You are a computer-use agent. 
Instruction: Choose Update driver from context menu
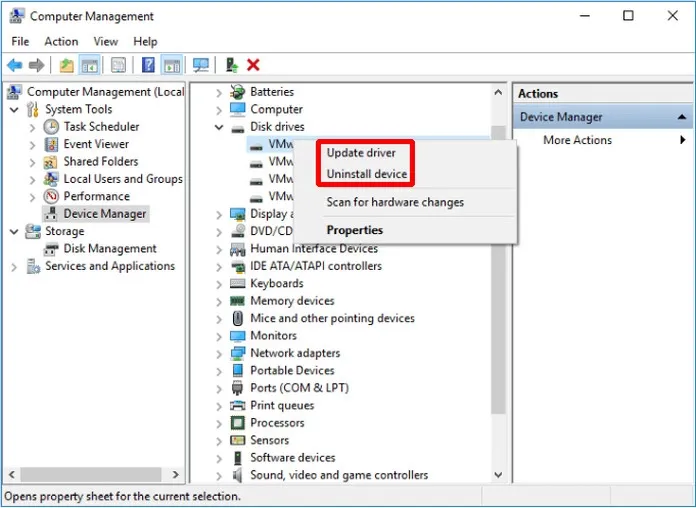[x=361, y=153]
